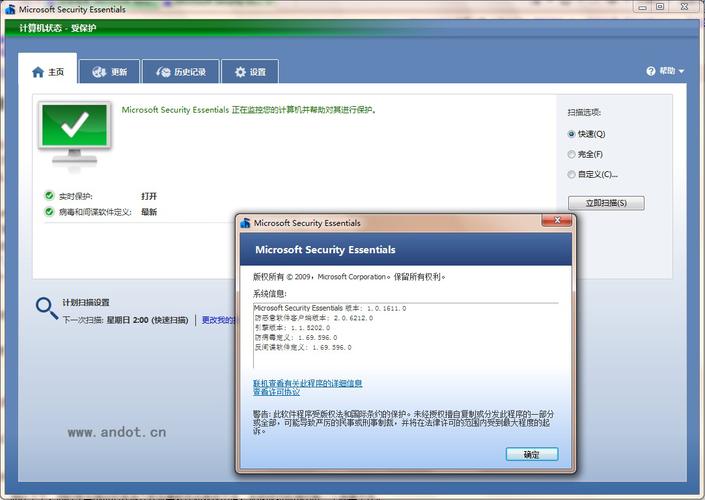Click copyright 2009 Microsoft Corporation text
Screen dimensions: 705x500
coord(349,277)
